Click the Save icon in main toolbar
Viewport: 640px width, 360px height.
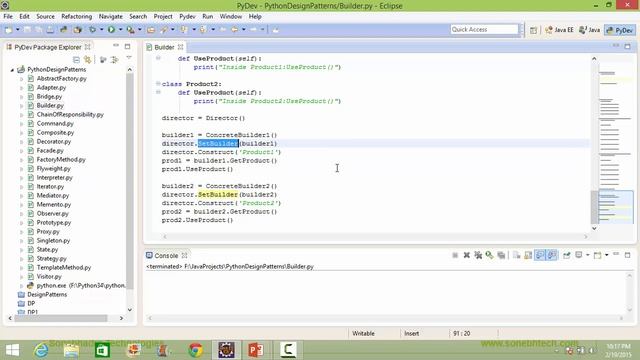click(27, 29)
